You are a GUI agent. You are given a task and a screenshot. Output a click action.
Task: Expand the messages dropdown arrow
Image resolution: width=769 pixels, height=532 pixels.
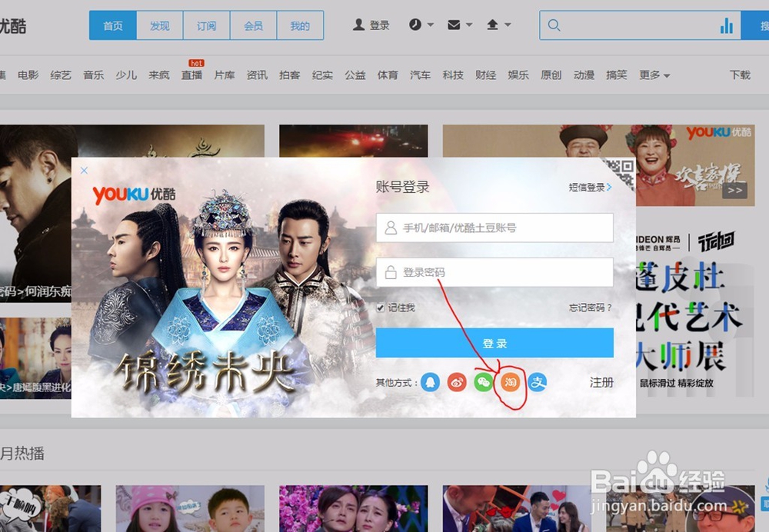click(x=469, y=25)
